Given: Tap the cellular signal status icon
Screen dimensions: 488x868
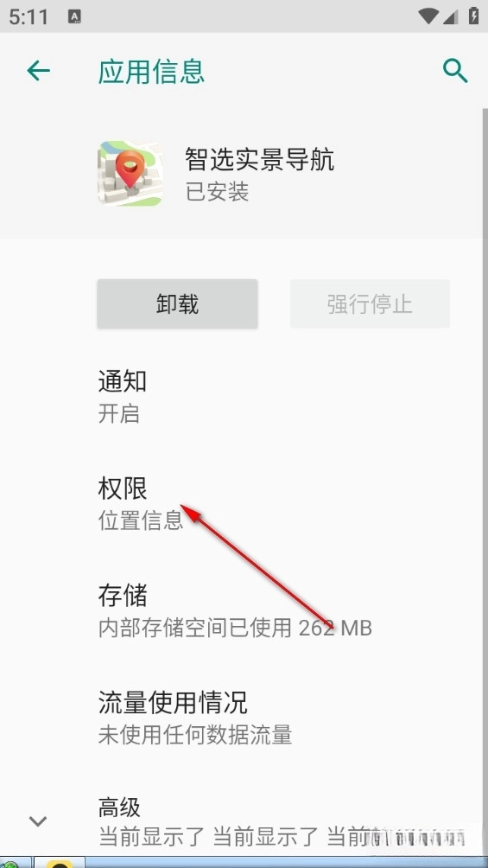Looking at the screenshot, I should pos(450,16).
